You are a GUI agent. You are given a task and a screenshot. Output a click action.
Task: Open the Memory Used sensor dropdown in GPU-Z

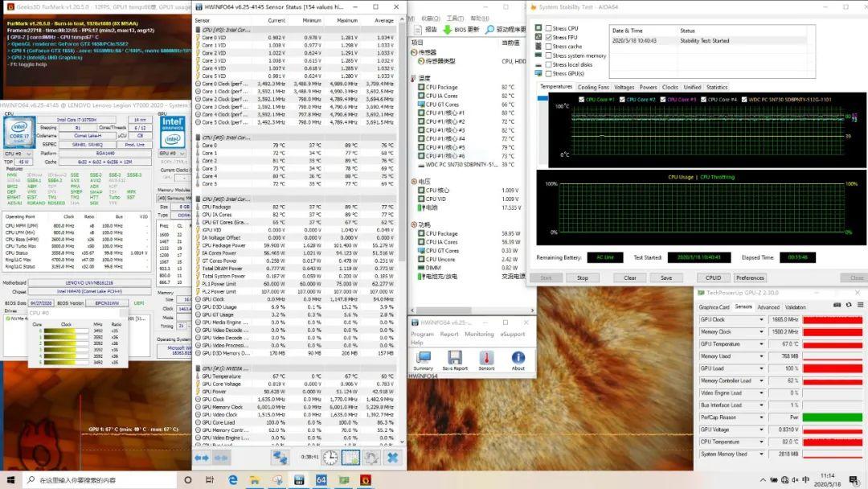coord(761,356)
